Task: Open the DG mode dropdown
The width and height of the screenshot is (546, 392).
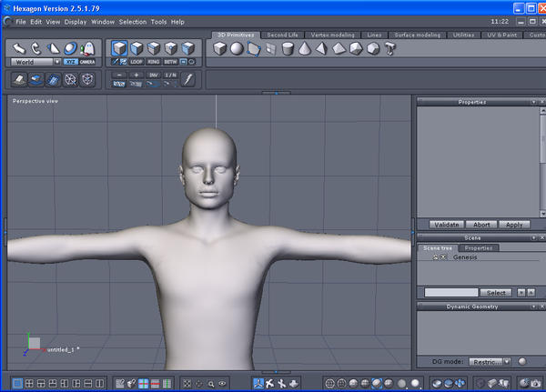Action: pyautogui.click(x=490, y=361)
